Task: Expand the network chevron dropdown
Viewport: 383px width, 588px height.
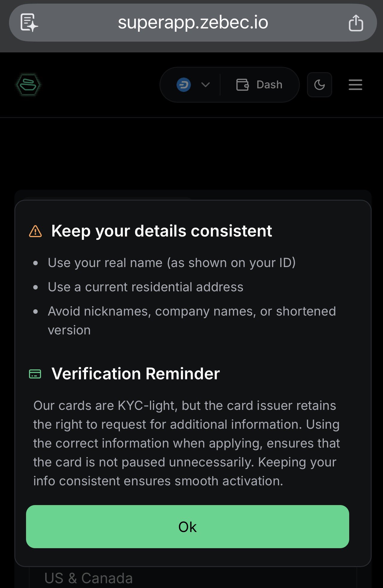Action: coord(206,85)
